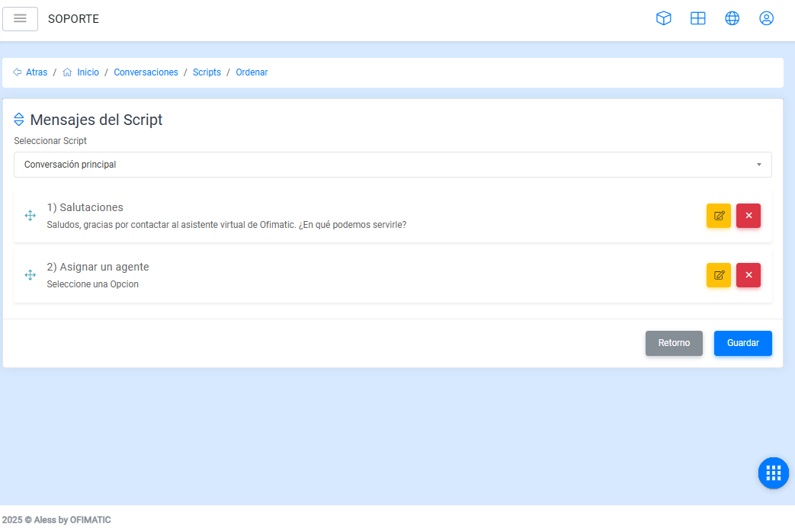The width and height of the screenshot is (795, 532).
Task: Expand the Seleccionar Script dropdown
Action: click(393, 165)
